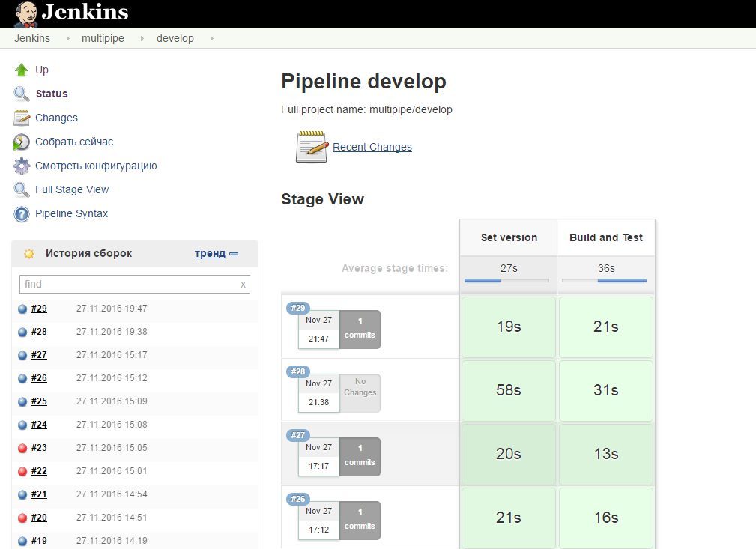This screenshot has width=756, height=549.
Task: Open the Pipeline Syntax help icon
Action: point(22,214)
